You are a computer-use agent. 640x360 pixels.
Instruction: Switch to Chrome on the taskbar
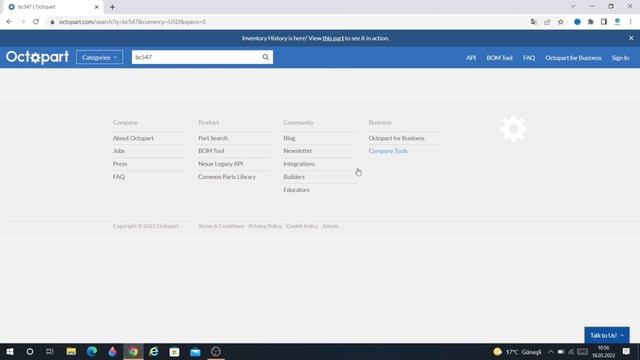pyautogui.click(x=133, y=351)
